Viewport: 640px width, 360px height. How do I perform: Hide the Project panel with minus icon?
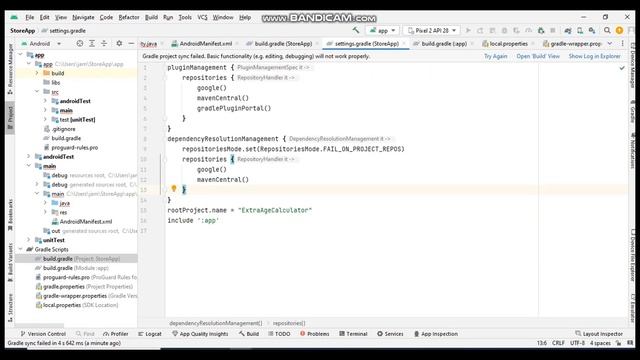pos(131,43)
